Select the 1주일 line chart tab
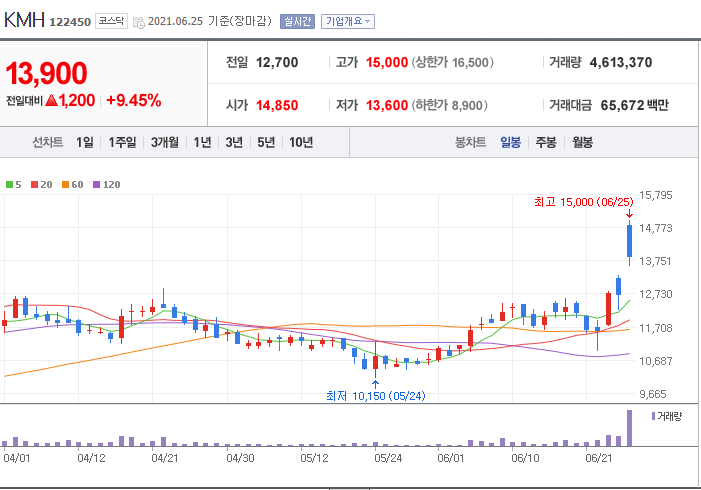 pyautogui.click(x=122, y=142)
